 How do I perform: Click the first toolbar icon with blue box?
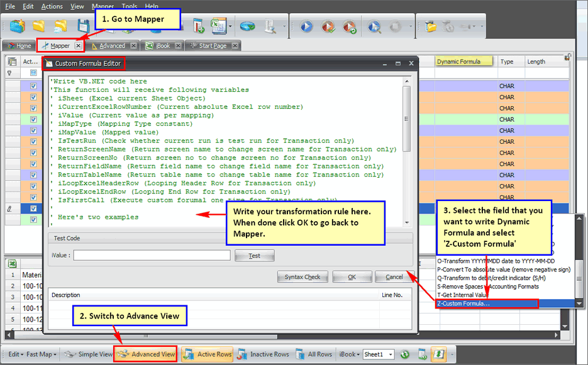point(17,26)
